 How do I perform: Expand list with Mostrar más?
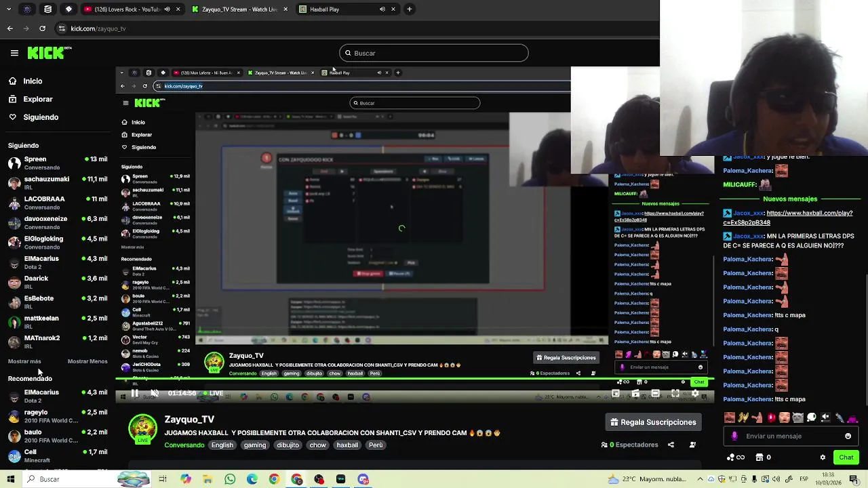point(24,361)
